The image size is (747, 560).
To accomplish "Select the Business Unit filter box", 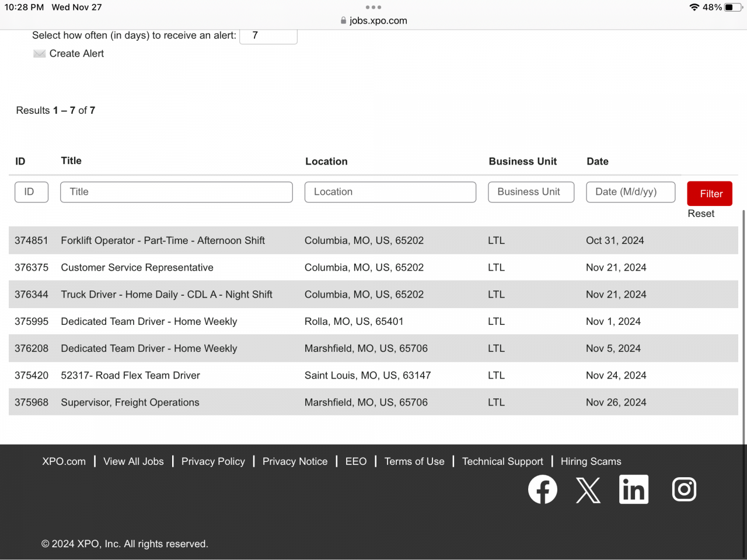I will tap(530, 192).
